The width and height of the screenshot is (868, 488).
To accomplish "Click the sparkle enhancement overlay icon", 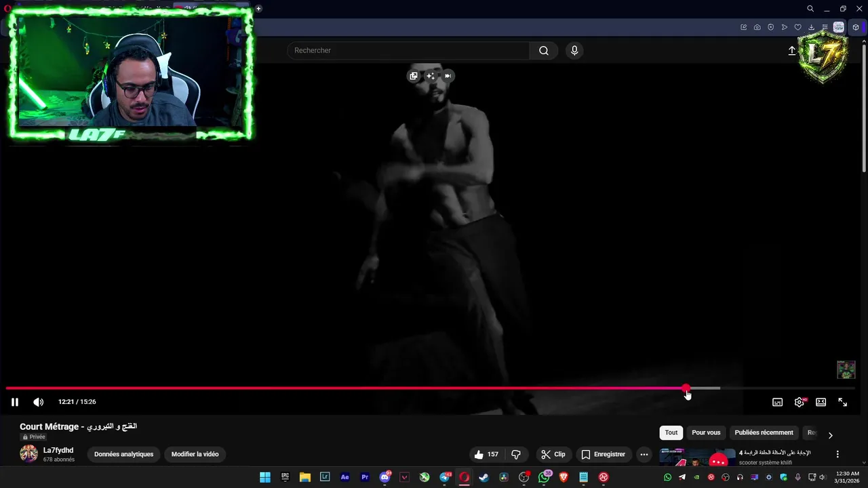I will pos(431,76).
